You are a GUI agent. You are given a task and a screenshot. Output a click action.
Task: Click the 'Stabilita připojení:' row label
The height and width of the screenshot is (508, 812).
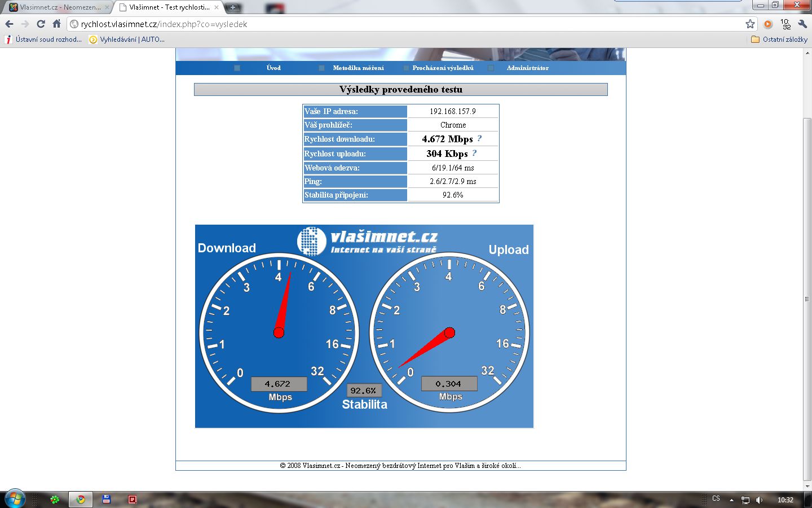pos(355,195)
